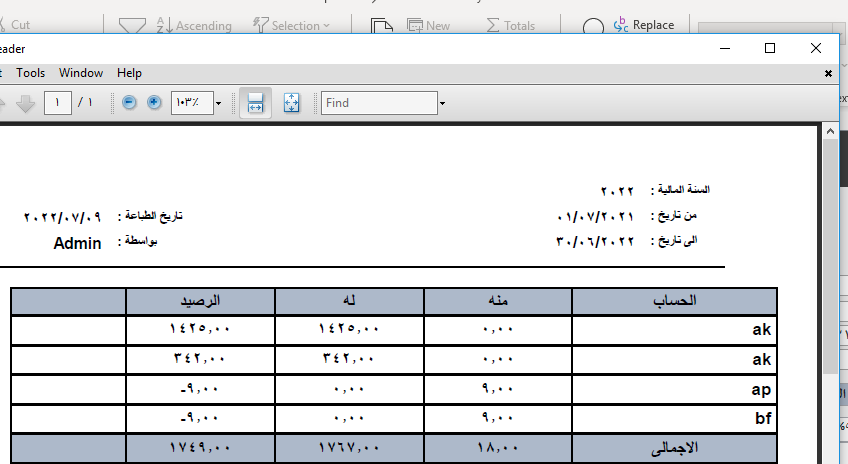
Task: Click the Admin user name text
Action: [x=77, y=243]
